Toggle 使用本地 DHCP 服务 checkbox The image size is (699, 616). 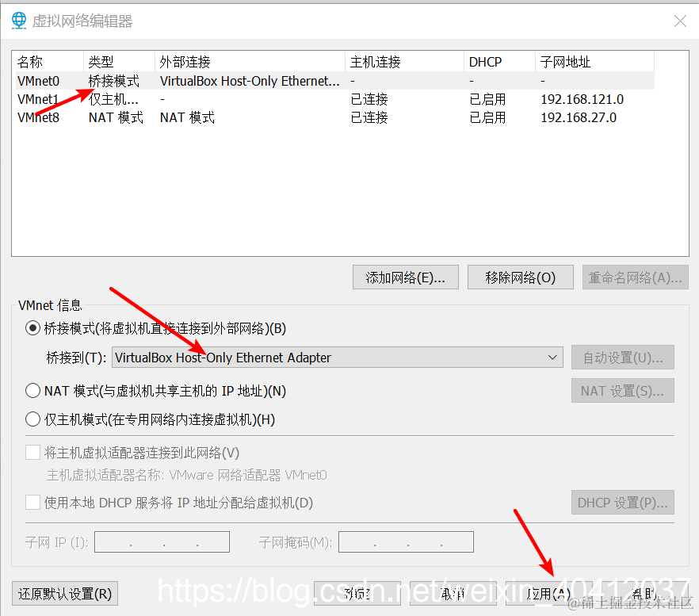33,503
